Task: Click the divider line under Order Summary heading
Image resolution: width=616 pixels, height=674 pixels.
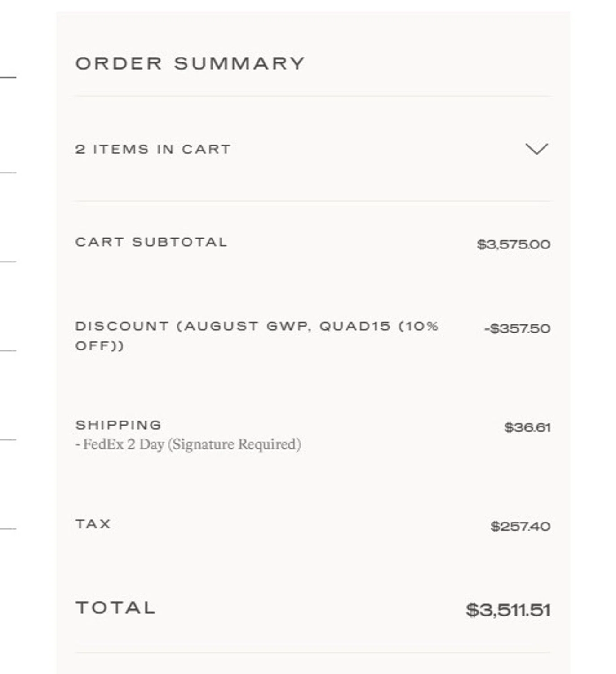Action: pyautogui.click(x=312, y=96)
